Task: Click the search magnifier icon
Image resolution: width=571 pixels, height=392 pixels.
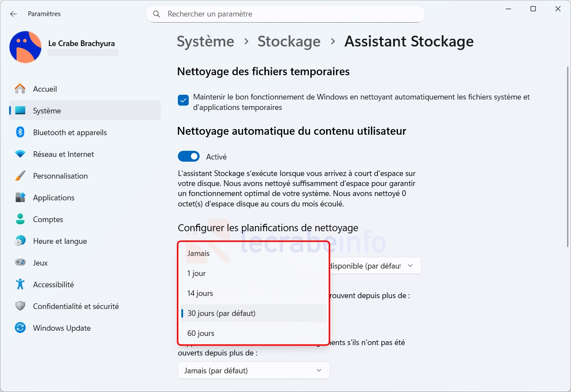Action: tap(157, 14)
